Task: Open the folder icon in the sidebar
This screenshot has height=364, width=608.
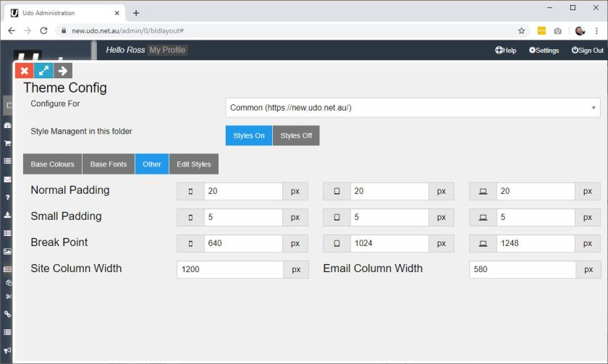Action: click(8, 106)
